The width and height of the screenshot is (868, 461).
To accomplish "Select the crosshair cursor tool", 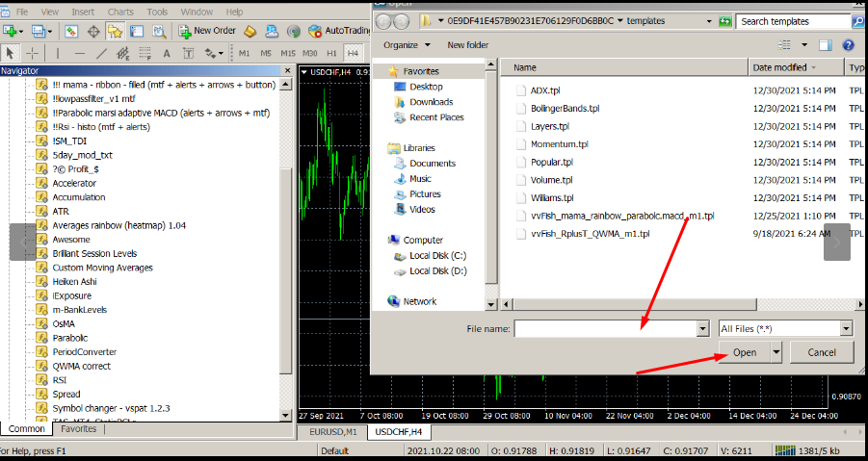I will [33, 53].
